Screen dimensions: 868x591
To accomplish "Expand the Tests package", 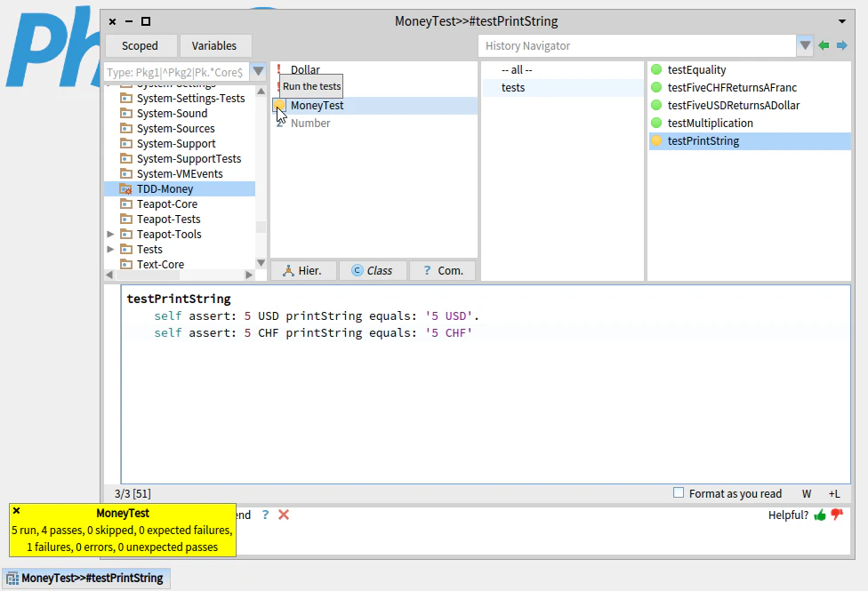I will click(x=110, y=249).
